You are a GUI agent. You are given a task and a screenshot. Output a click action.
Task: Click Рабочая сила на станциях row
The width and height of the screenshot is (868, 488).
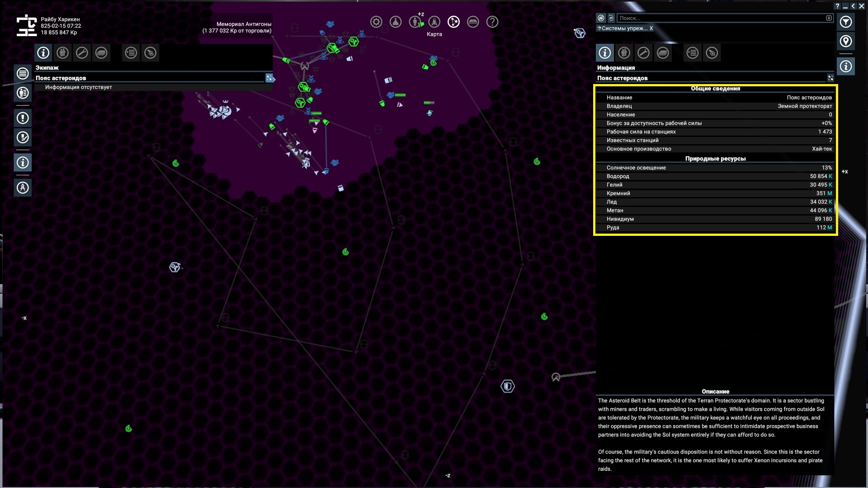pos(715,132)
